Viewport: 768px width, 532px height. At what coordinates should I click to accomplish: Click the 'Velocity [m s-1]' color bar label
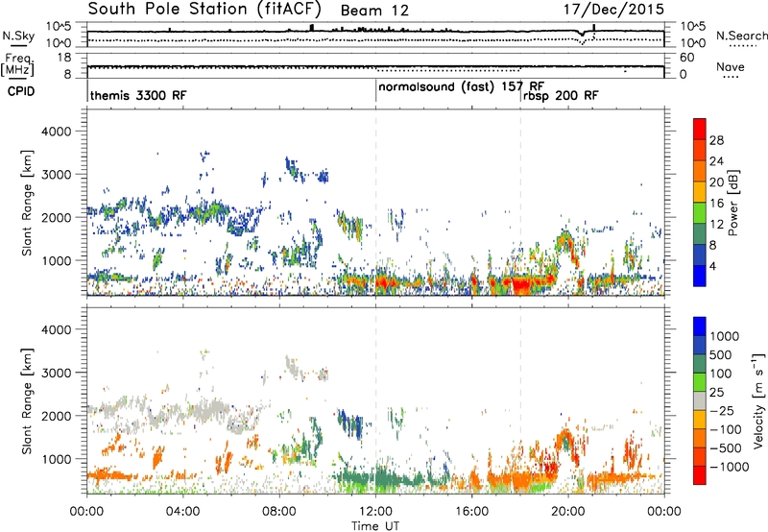(758, 400)
